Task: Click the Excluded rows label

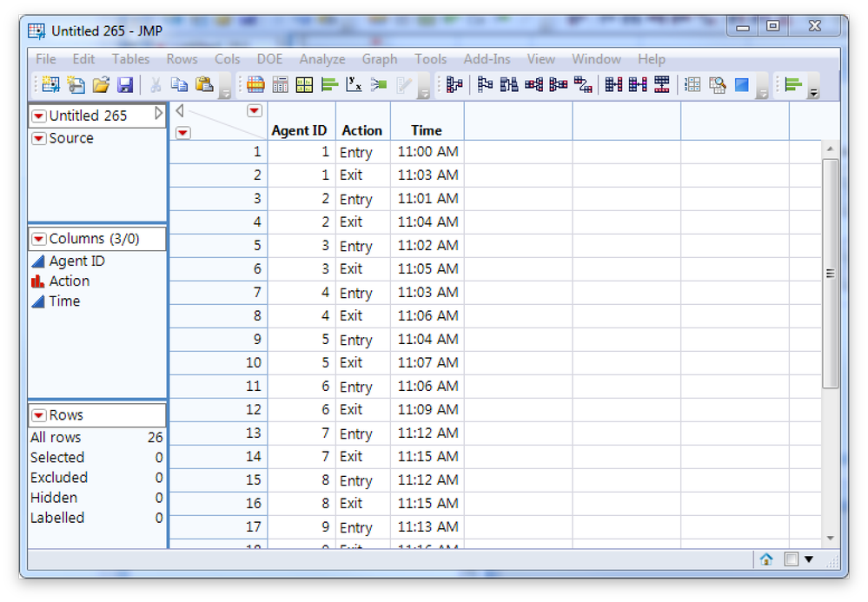Action: (59, 478)
